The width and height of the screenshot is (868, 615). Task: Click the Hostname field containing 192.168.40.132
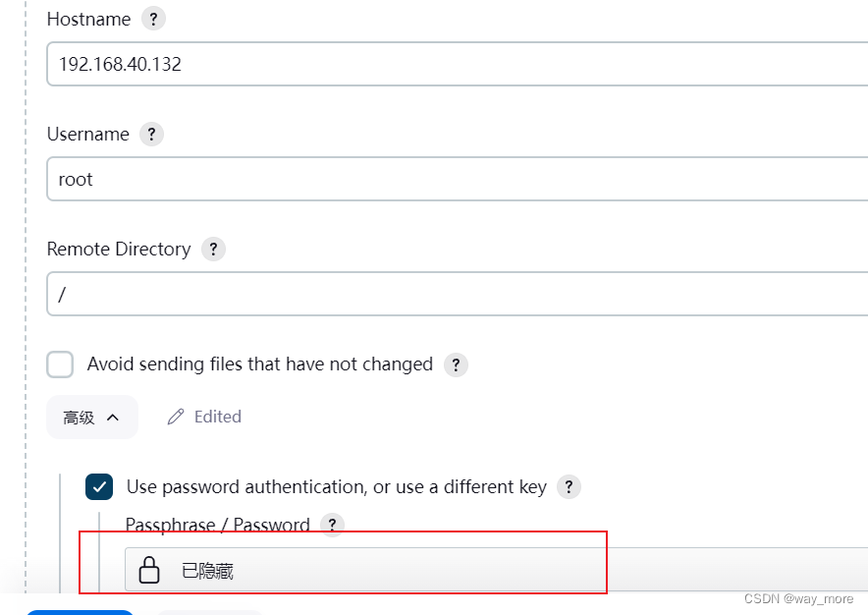457,65
